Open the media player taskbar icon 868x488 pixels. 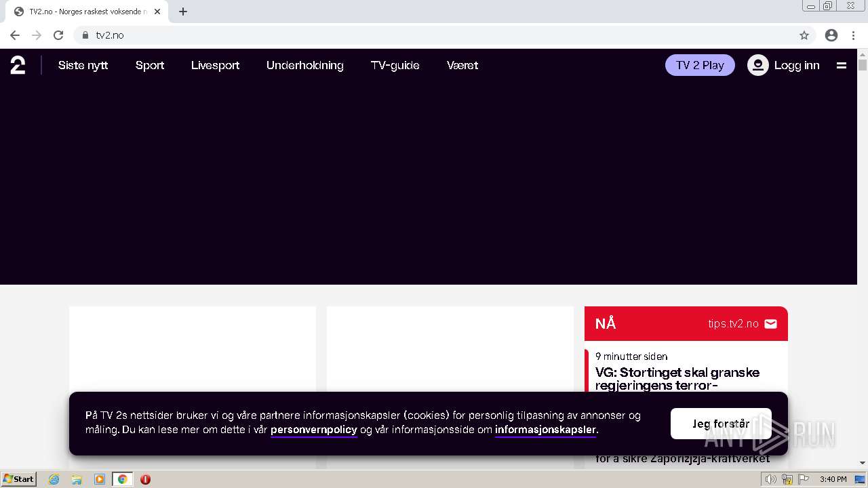[x=100, y=479]
